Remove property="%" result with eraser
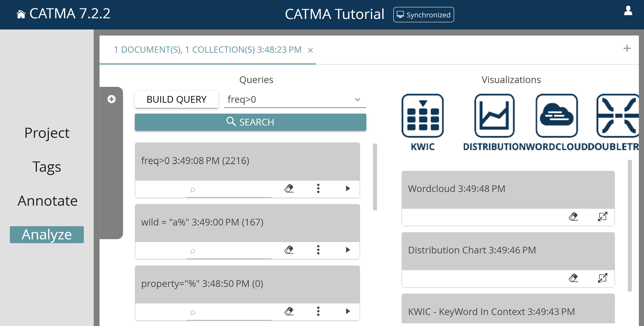 pyautogui.click(x=289, y=312)
